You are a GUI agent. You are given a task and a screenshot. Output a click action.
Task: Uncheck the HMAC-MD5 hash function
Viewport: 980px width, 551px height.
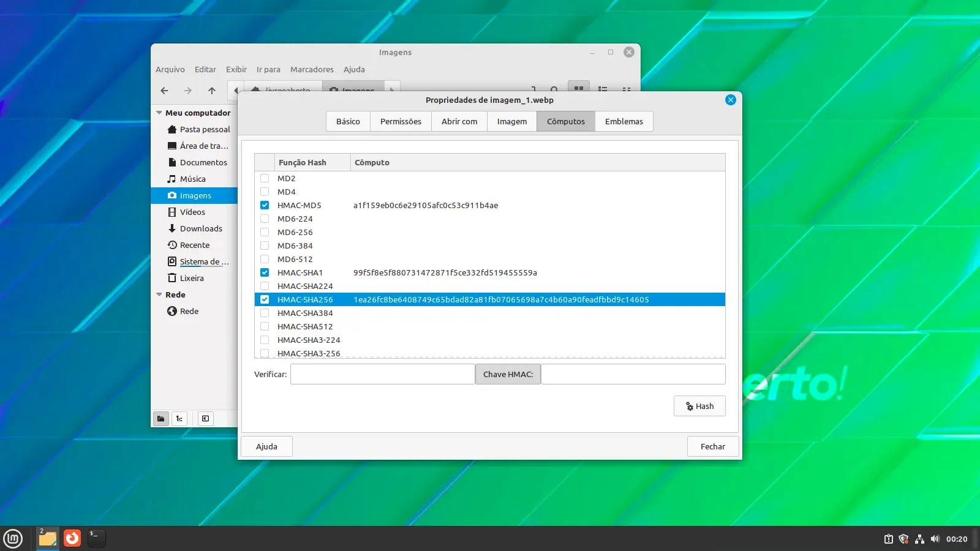265,205
